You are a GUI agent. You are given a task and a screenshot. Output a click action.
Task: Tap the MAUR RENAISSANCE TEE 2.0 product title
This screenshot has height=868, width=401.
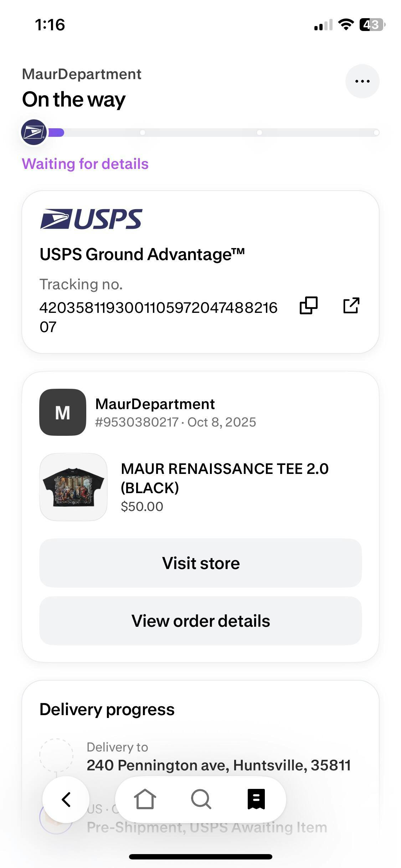tap(225, 478)
